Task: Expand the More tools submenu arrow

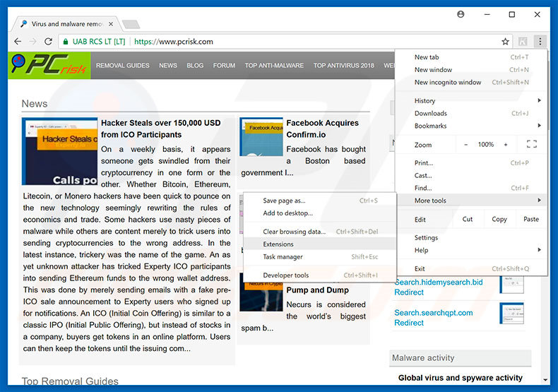Action: (x=539, y=201)
